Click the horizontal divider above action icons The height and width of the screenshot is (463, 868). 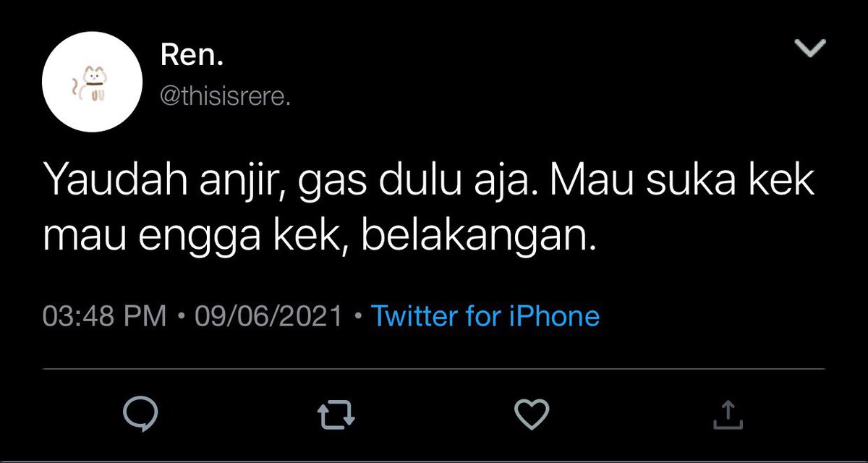tap(434, 370)
